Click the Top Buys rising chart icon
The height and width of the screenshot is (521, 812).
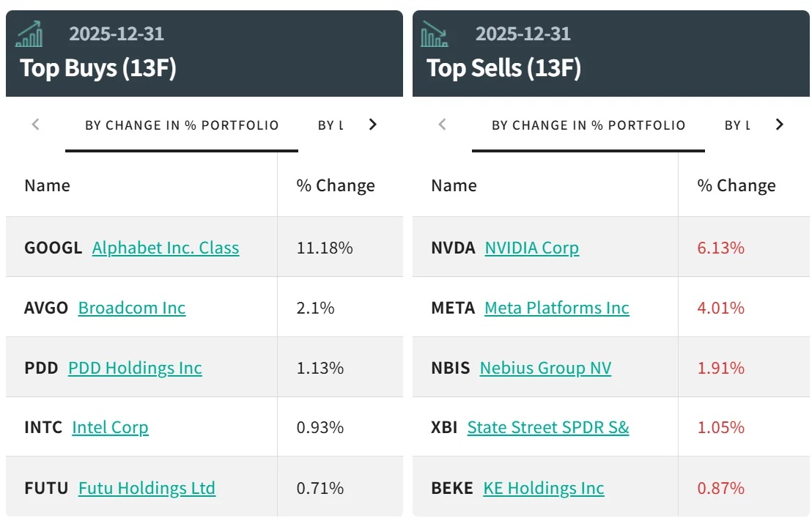(x=29, y=34)
